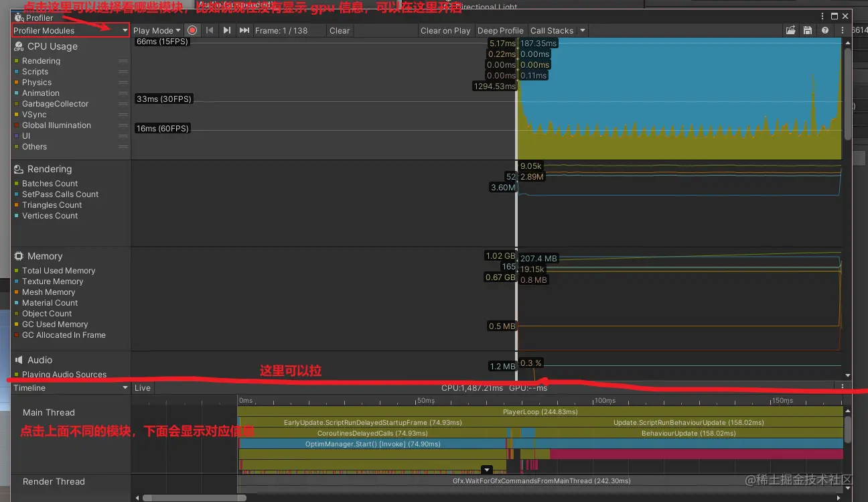Open the Timeline view dropdown
This screenshot has width=868, height=502.
click(x=70, y=388)
